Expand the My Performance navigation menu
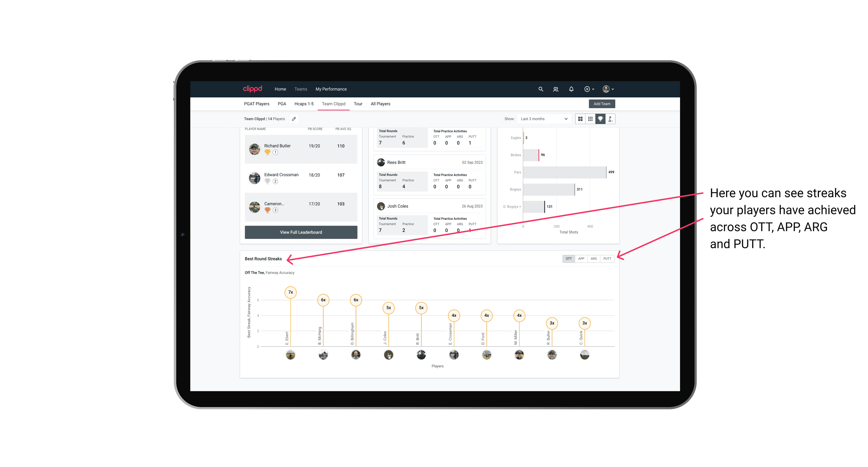This screenshot has width=868, height=467. pyautogui.click(x=332, y=89)
